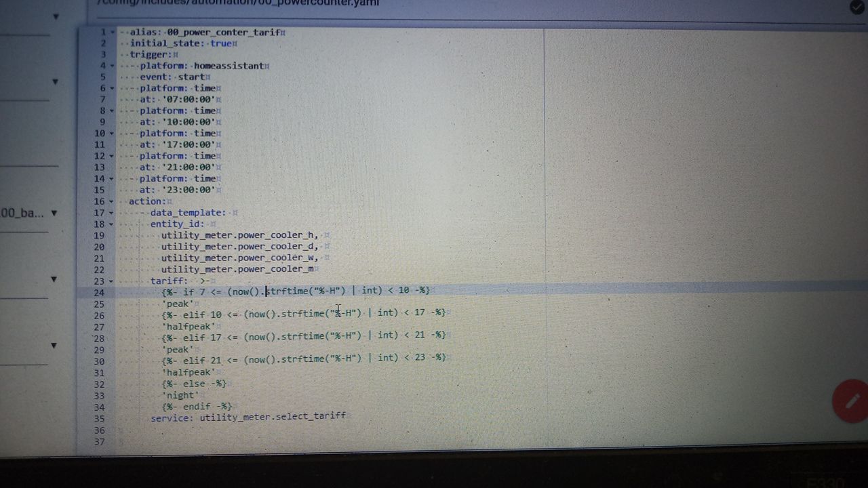
Task: Click the data_template: line
Action: coord(188,213)
